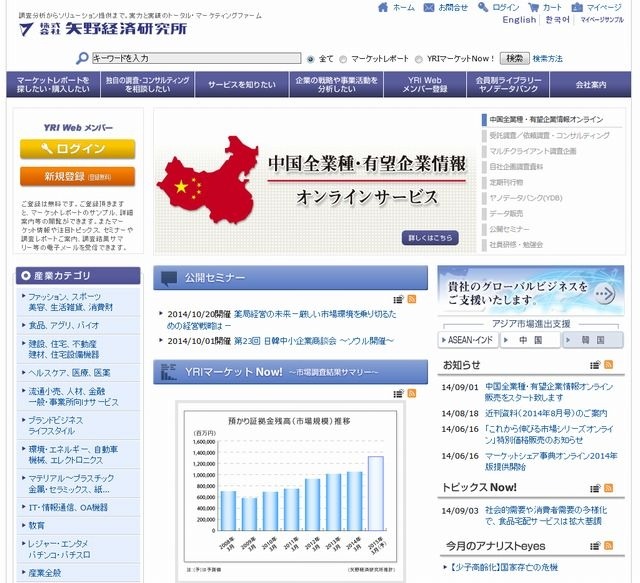
Task: Open 会員制ライブラリー ヤノデータバンク menu
Action: (x=508, y=85)
